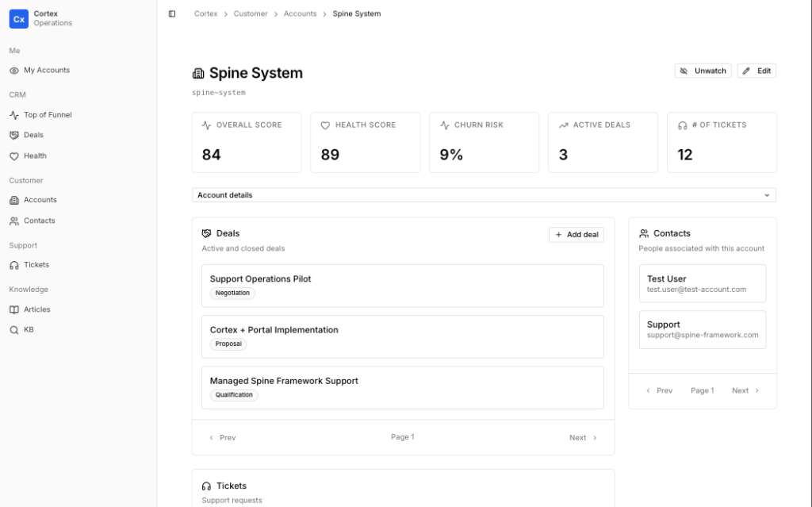The height and width of the screenshot is (507, 812).
Task: Click the headset icon in Tickets panel header
Action: tap(207, 486)
